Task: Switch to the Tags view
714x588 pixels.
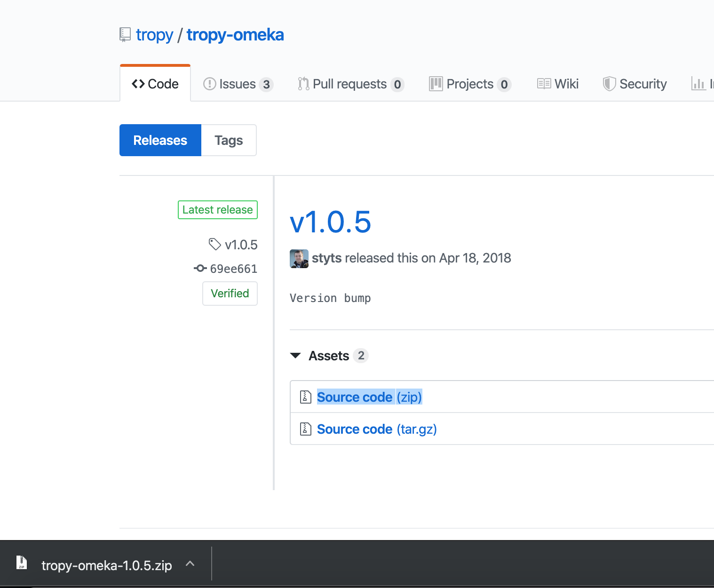Action: click(229, 140)
